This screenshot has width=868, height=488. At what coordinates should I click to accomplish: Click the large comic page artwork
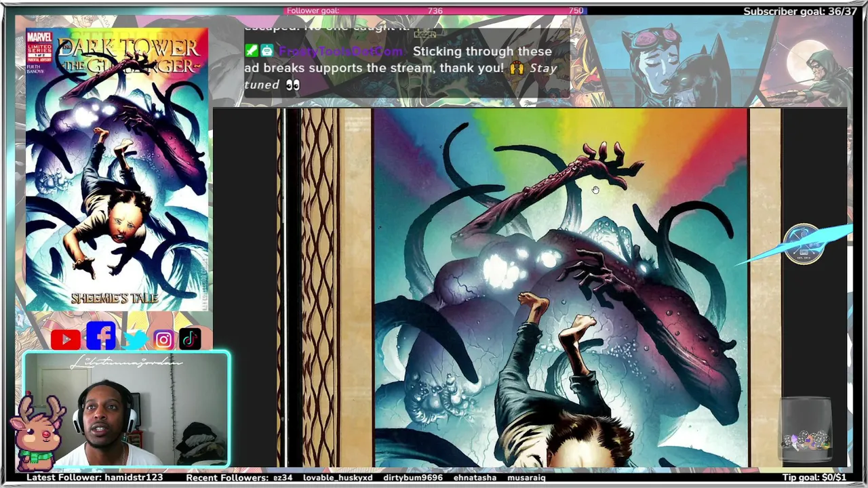(x=560, y=288)
